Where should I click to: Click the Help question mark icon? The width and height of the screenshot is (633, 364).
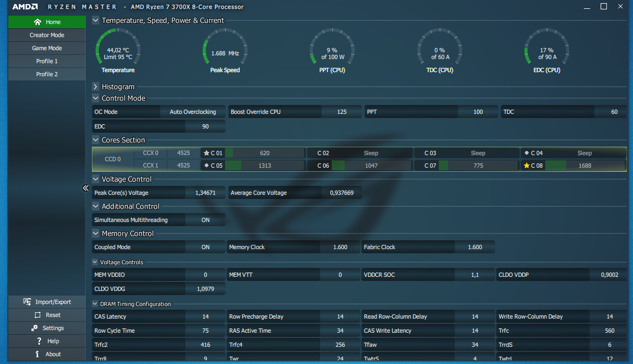pos(39,341)
